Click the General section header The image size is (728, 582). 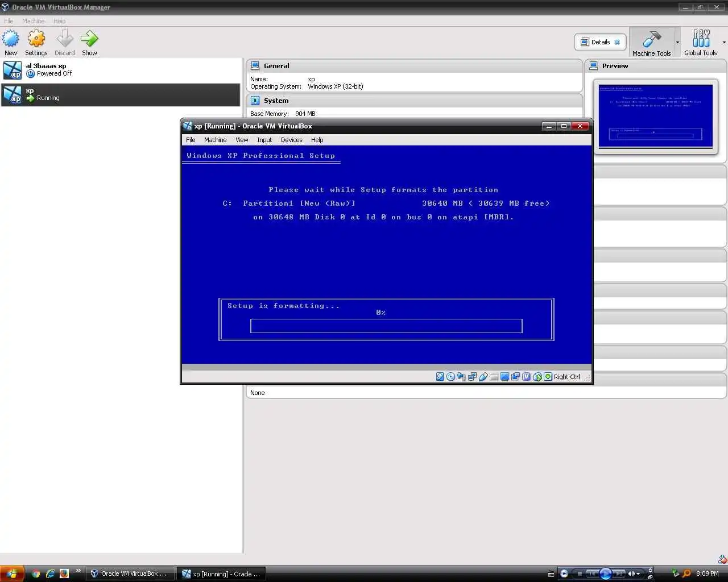[x=414, y=66]
